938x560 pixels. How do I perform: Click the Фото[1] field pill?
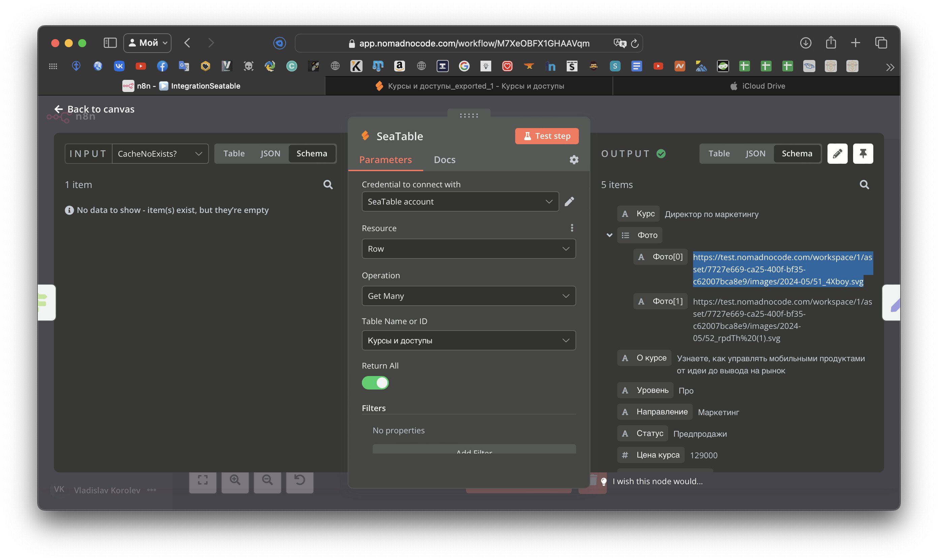(x=660, y=302)
